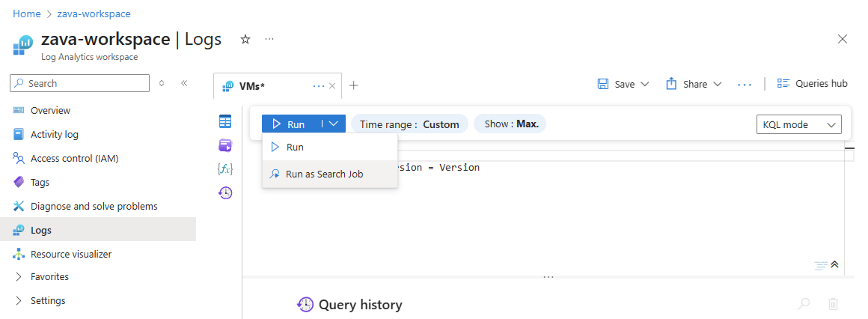Click the sidebar Search input field

[82, 84]
